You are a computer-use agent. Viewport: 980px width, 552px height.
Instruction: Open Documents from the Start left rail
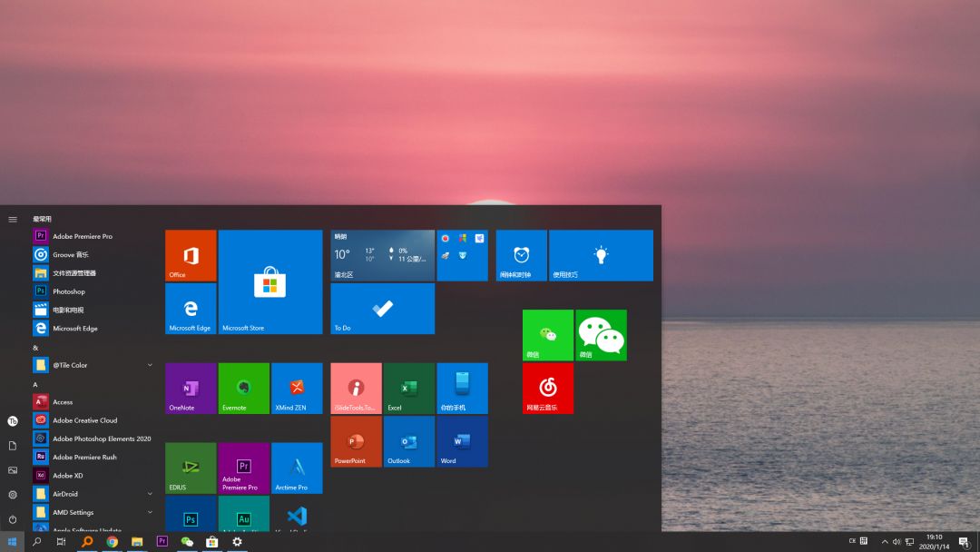[13, 446]
